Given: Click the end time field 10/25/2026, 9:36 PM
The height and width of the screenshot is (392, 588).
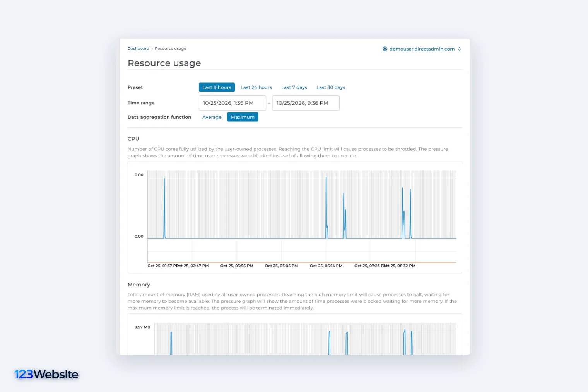Looking at the screenshot, I should pyautogui.click(x=306, y=103).
